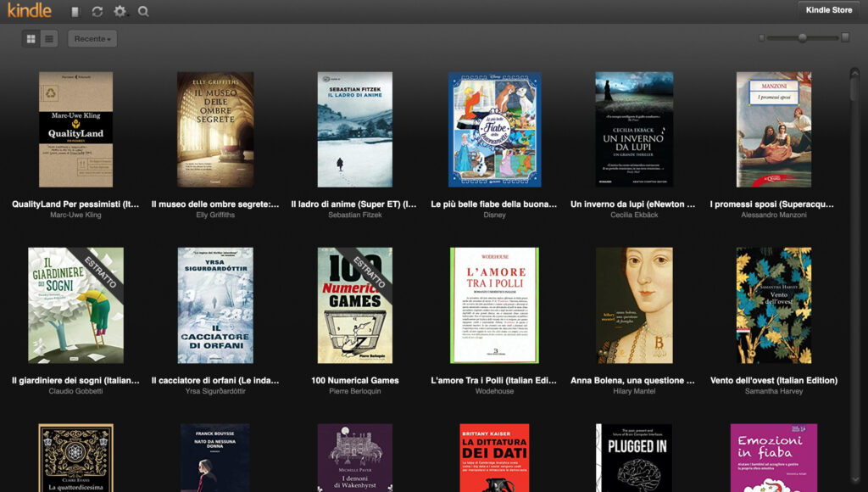The image size is (868, 492).
Task: Click author name Yrsa Sigurðardóttir
Action: (x=215, y=391)
